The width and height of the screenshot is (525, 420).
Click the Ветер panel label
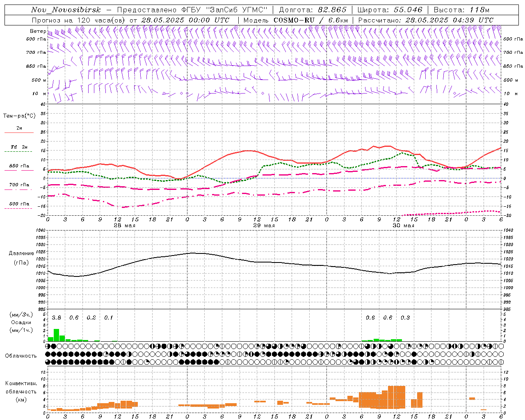click(x=38, y=31)
